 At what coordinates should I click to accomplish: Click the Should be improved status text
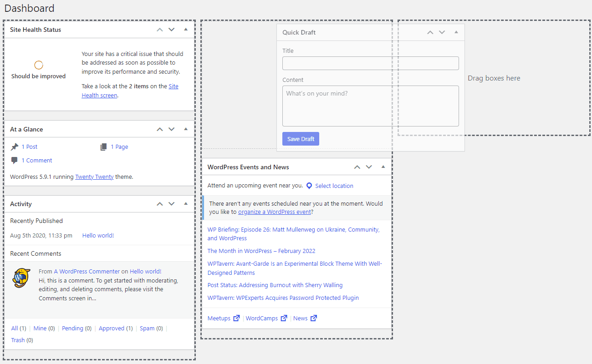(x=39, y=76)
